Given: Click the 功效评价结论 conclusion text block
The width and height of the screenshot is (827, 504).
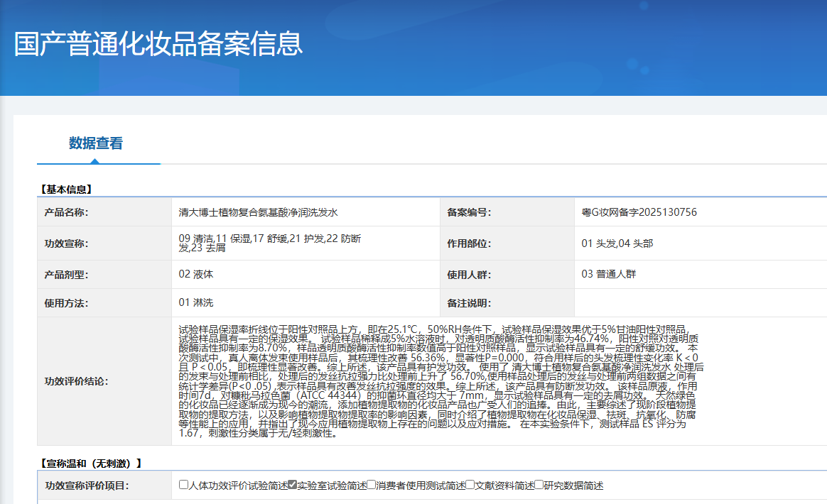Looking at the screenshot, I should (x=440, y=380).
